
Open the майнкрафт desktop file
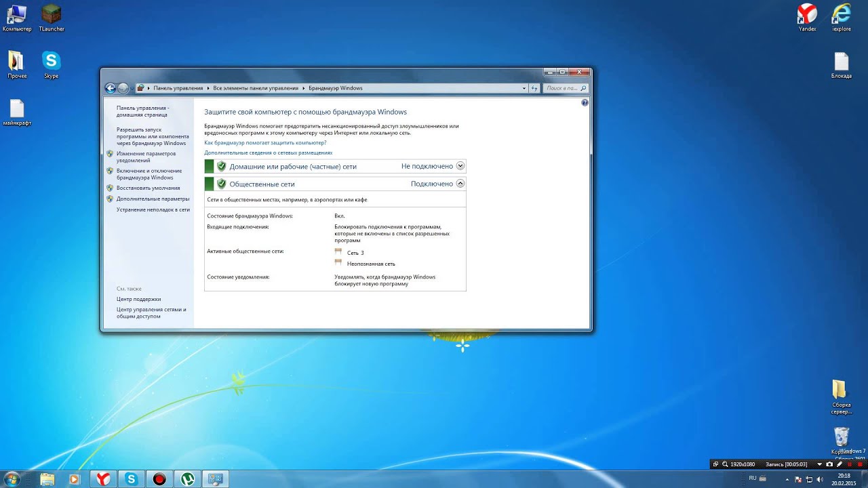coord(16,113)
